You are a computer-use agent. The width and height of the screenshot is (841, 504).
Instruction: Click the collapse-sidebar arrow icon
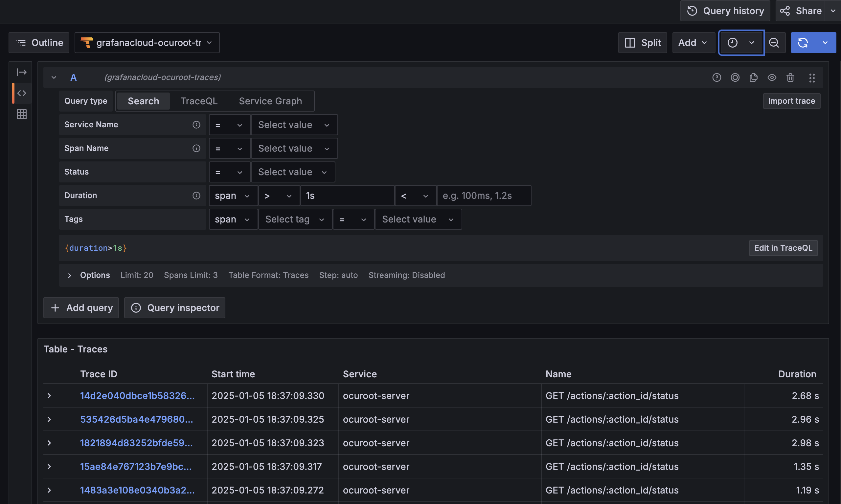(21, 72)
